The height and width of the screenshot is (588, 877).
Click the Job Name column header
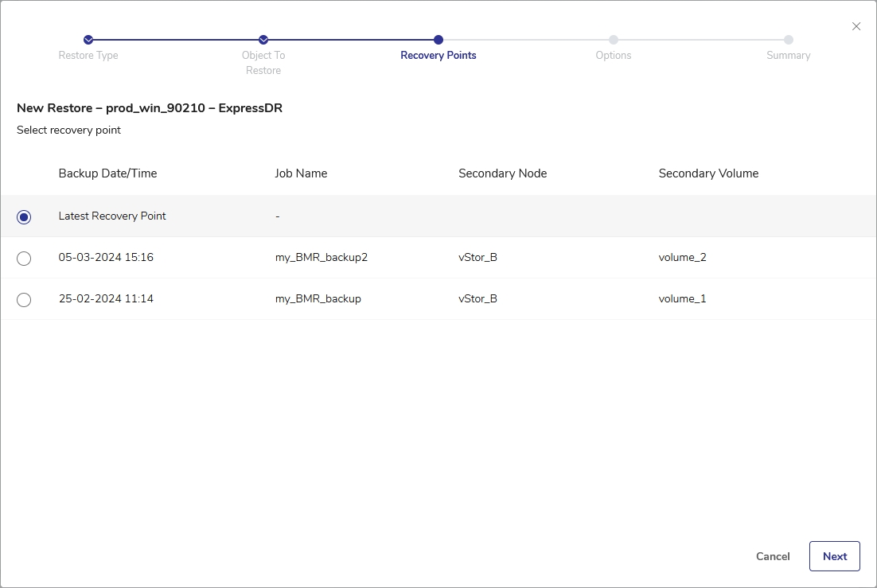301,173
